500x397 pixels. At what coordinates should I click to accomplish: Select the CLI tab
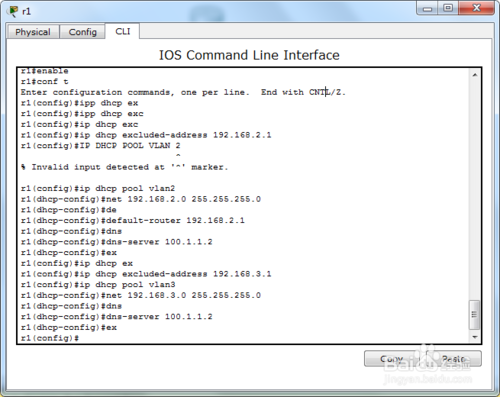point(122,31)
